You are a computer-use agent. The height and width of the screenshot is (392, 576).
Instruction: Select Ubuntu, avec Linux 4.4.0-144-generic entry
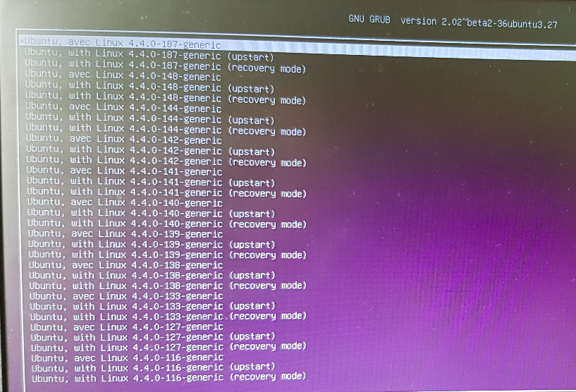coord(124,107)
